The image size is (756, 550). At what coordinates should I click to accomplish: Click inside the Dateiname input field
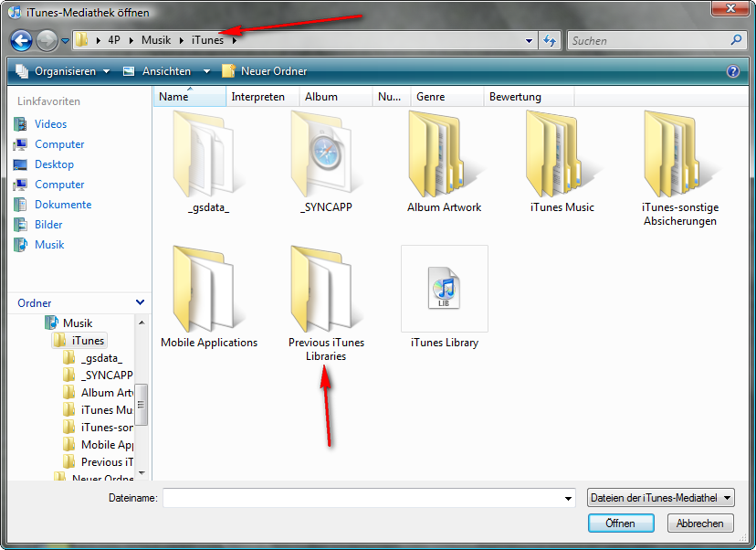pos(363,498)
